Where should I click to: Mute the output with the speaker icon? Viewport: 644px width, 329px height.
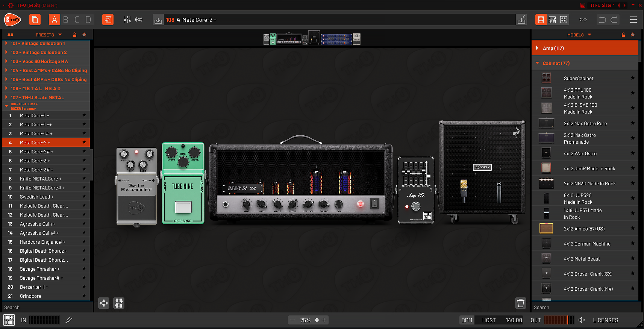pyautogui.click(x=582, y=320)
